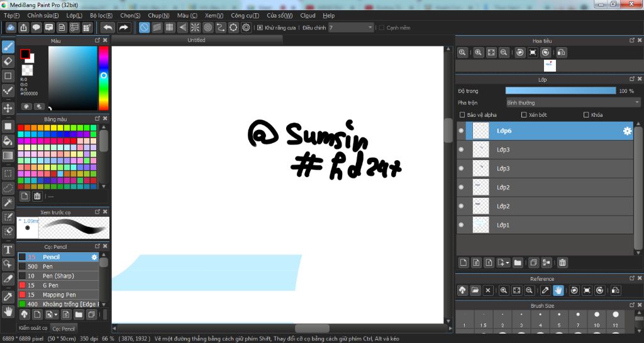Click the canvas horizontal scrollbar thumb
The image size is (644, 343).
(x=312, y=328)
